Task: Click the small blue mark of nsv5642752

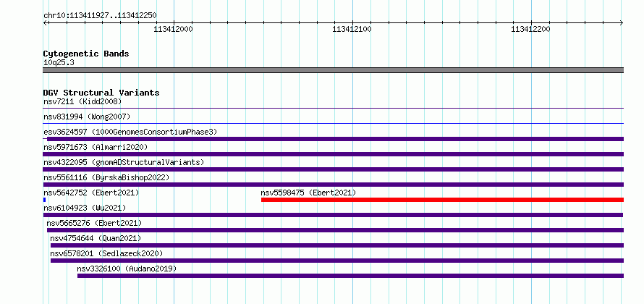Action: coord(44,200)
